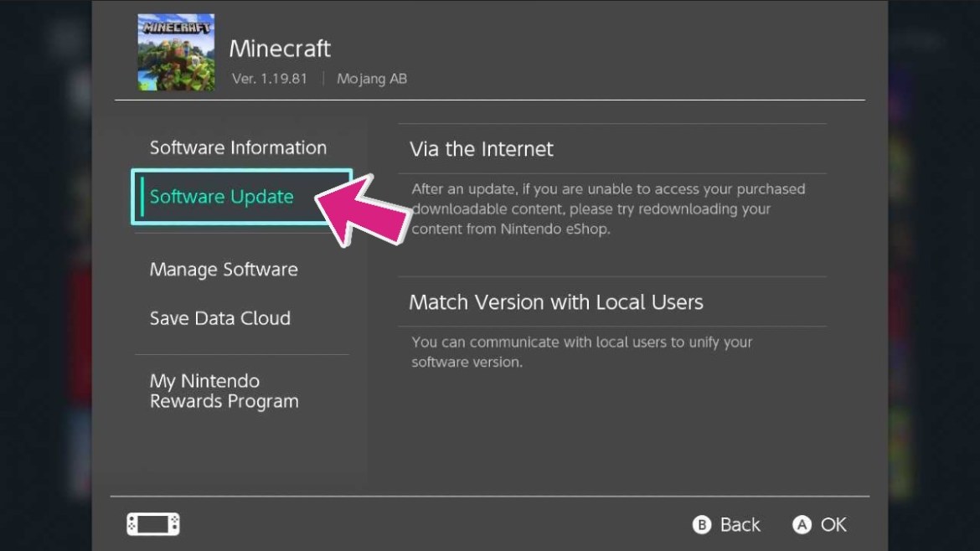Select the highlighted Software Update entry

click(221, 196)
